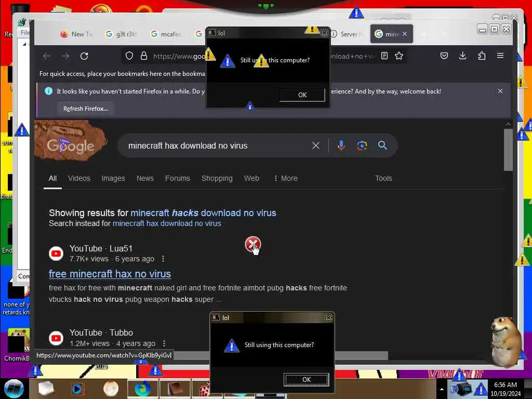Open Google Lens image search icon

coord(362,145)
